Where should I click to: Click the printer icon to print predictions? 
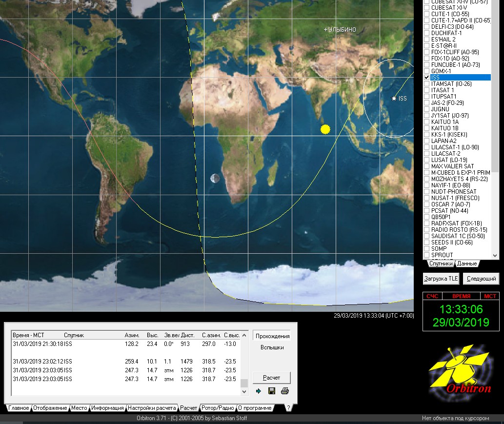pyautogui.click(x=285, y=391)
